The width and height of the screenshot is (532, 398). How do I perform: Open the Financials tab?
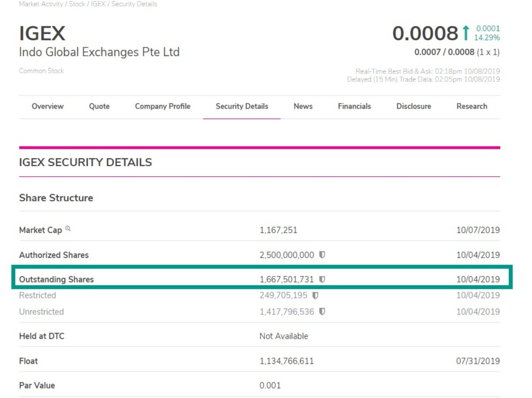pyautogui.click(x=354, y=106)
